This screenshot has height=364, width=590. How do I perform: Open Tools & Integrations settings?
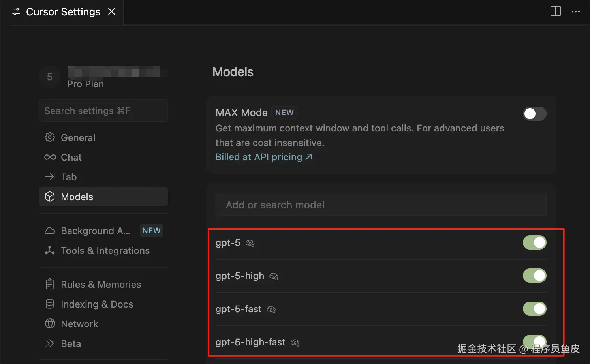tap(103, 250)
